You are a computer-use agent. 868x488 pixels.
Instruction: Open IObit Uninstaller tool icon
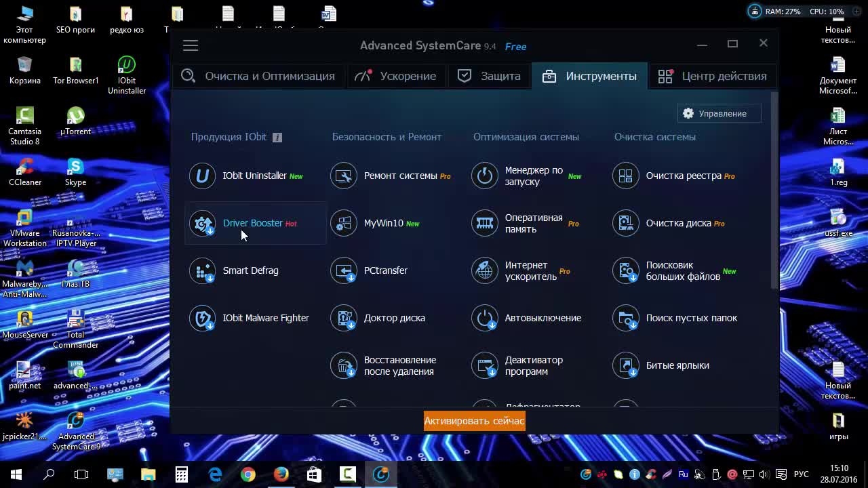(202, 176)
